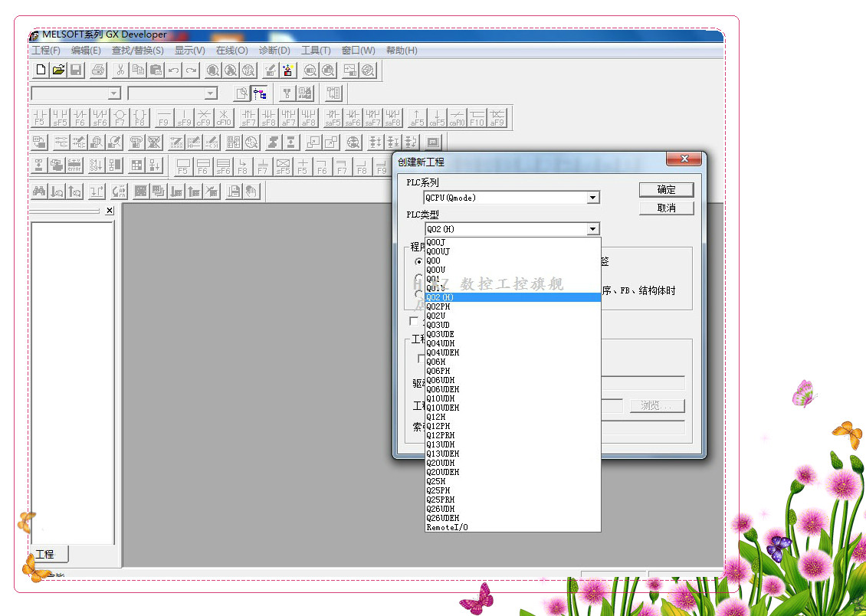Choose Q02PH from PLC type list
Screen dimensions: 866x616
513,306
